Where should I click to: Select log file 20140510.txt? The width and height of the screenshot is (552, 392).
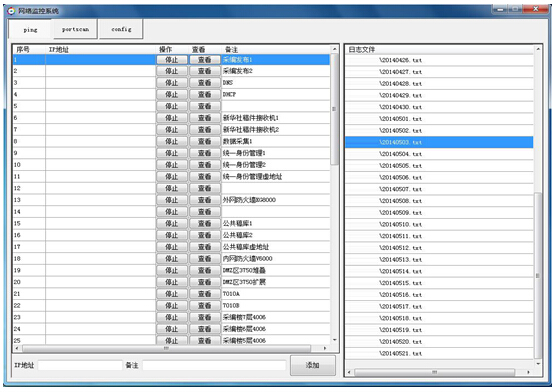coord(439,225)
